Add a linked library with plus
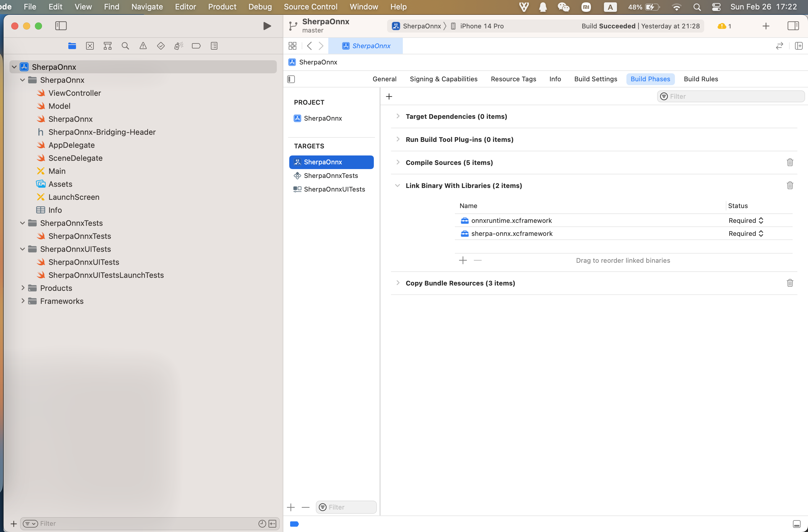Image resolution: width=808 pixels, height=532 pixels. tap(463, 261)
